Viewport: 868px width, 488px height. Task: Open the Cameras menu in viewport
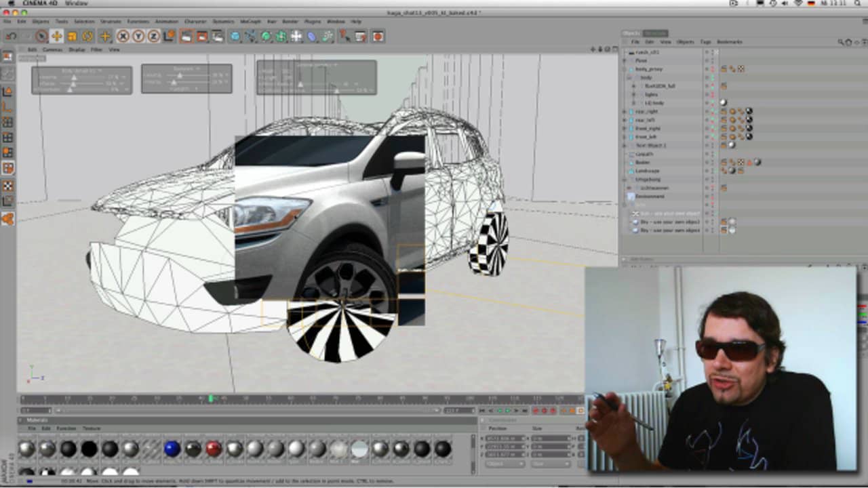tap(52, 49)
